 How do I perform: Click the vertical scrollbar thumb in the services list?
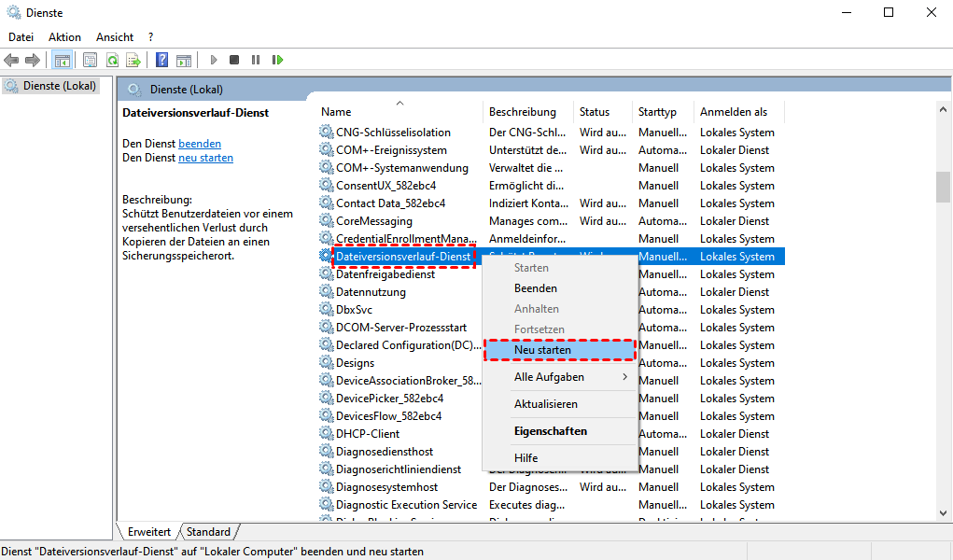coord(943,187)
